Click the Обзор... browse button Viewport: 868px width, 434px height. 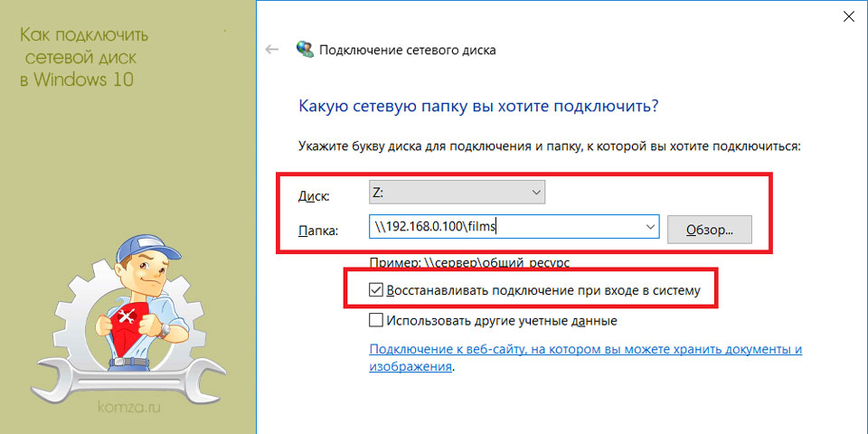(710, 230)
